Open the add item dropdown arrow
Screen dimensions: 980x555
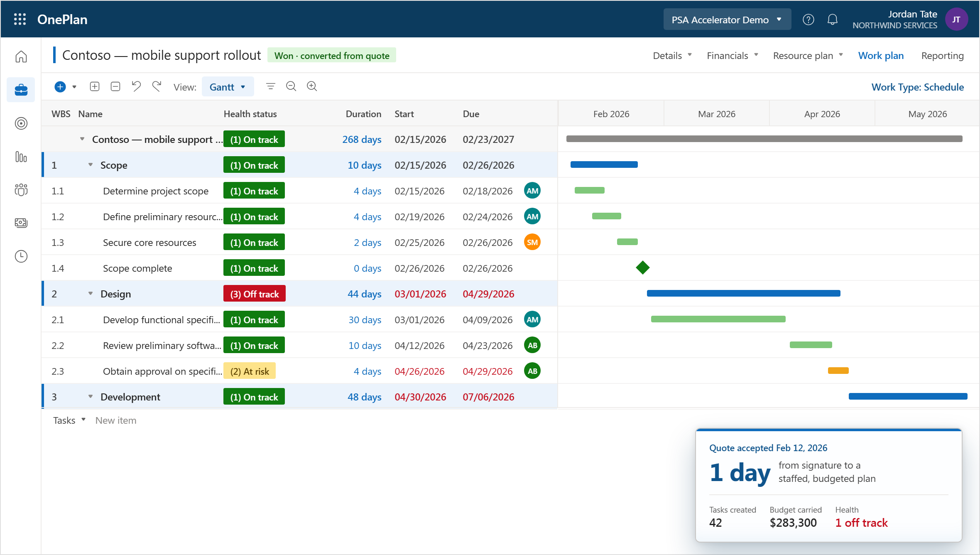point(74,87)
